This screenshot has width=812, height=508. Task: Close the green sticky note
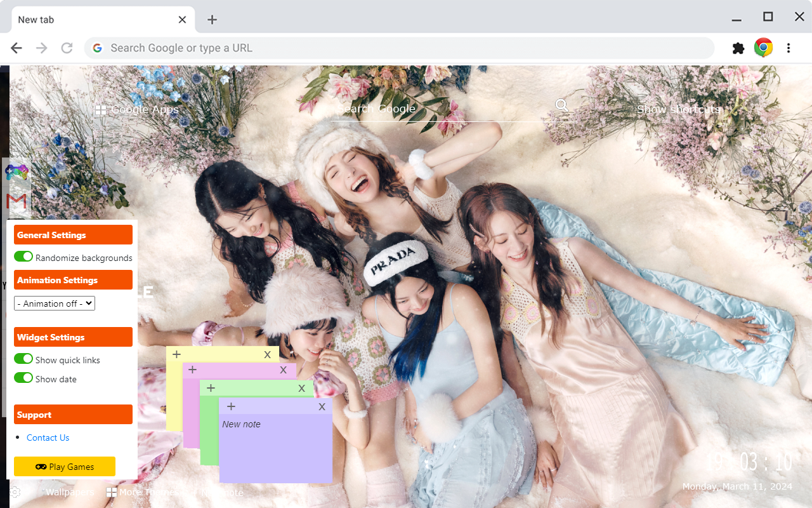point(302,389)
